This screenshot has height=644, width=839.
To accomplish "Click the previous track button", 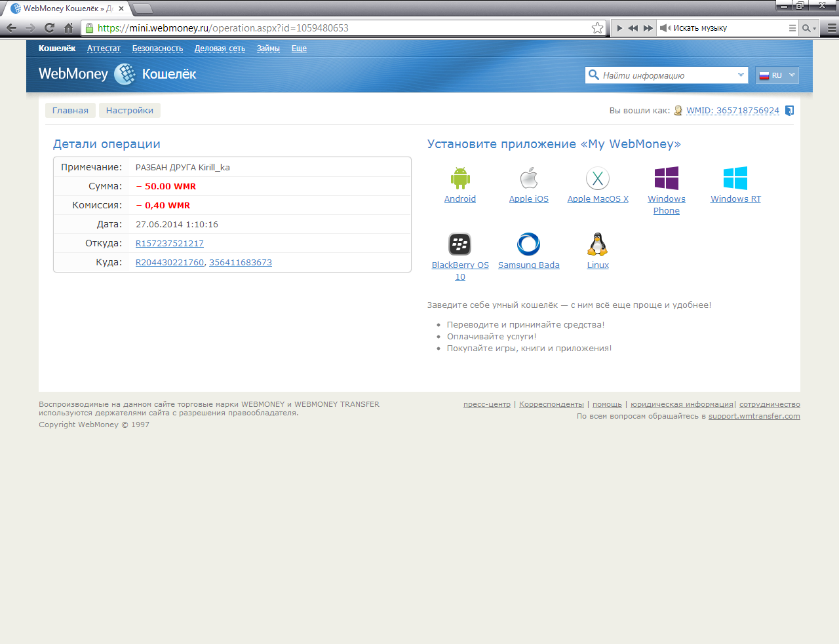I will [633, 28].
